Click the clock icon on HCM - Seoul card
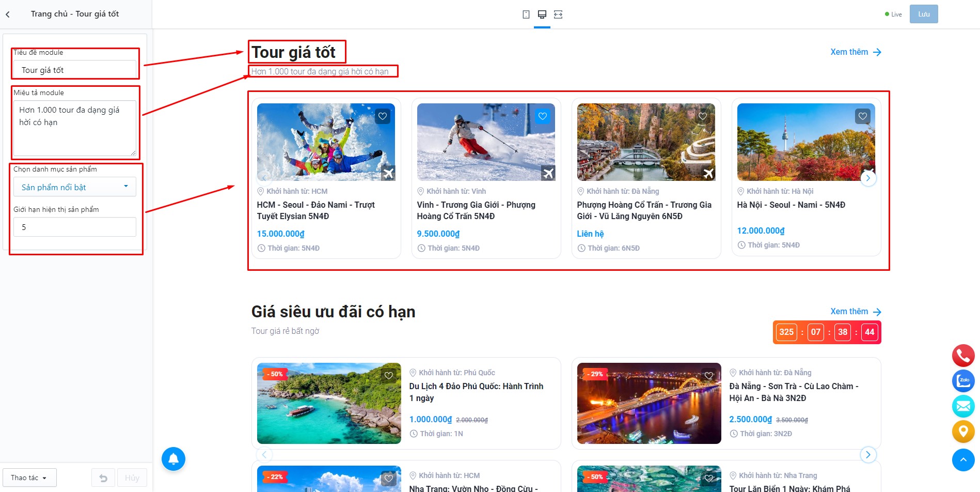Image resolution: width=980 pixels, height=492 pixels. 261,248
